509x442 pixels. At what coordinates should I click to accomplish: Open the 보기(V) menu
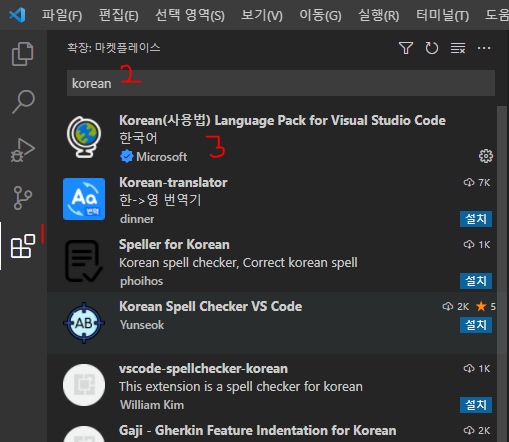click(262, 15)
